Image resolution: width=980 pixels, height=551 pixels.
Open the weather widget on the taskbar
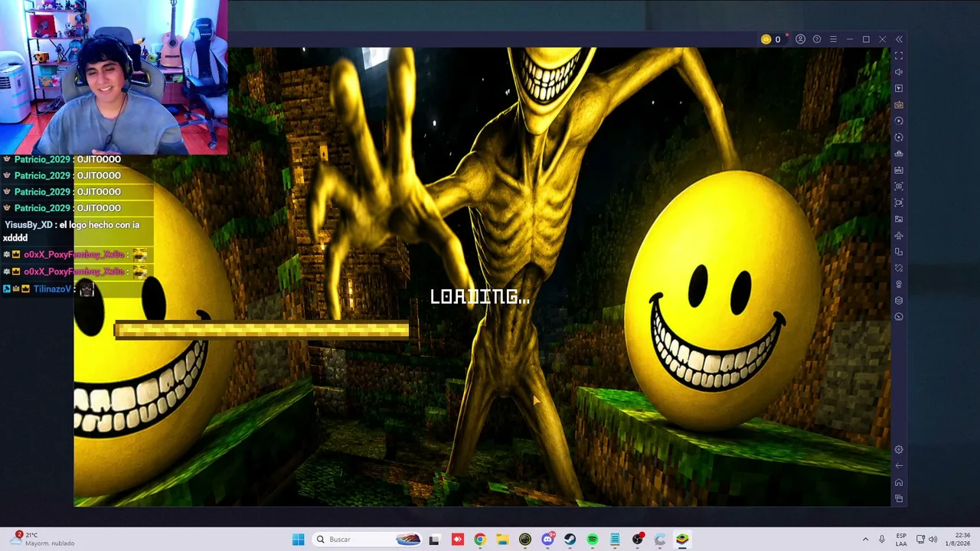point(42,539)
